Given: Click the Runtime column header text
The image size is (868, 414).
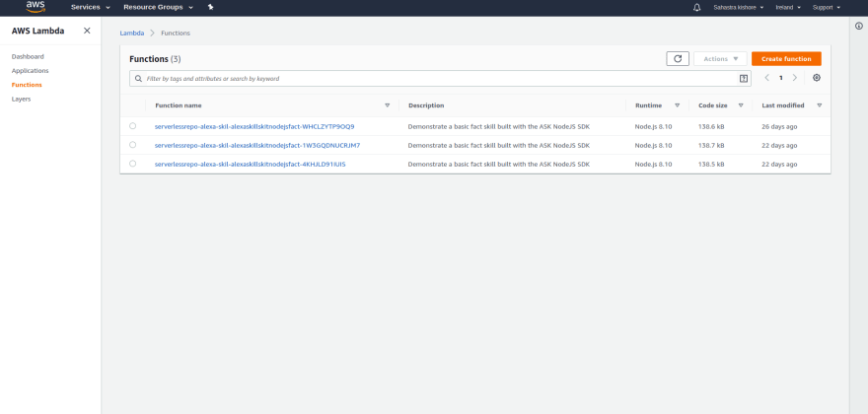Looking at the screenshot, I should pos(648,105).
